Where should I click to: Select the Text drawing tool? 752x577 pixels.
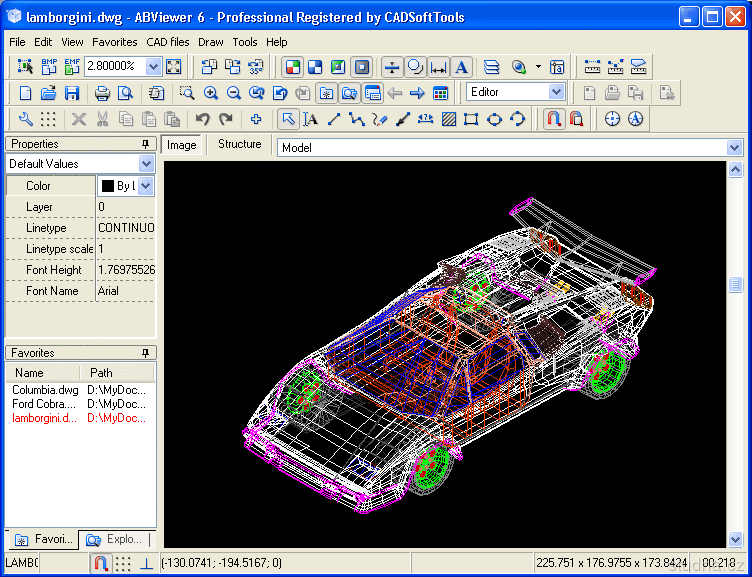[311, 119]
